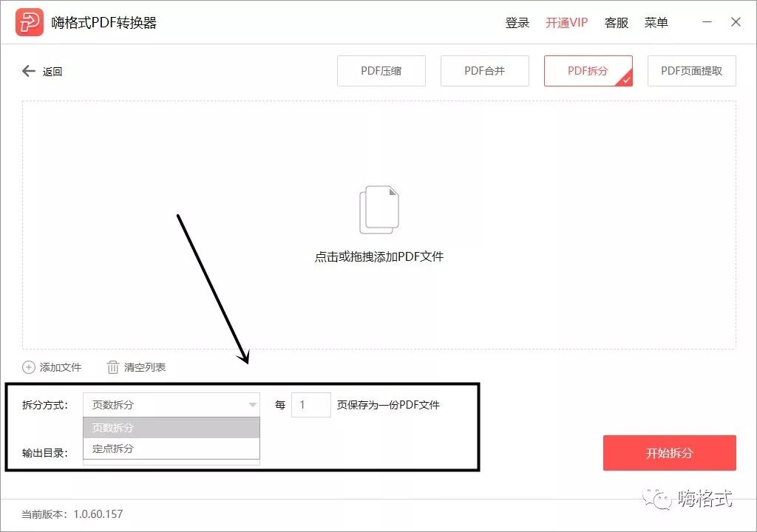Open the PDF页面提取 tab
Image resolution: width=757 pixels, height=532 pixels.
pos(691,71)
